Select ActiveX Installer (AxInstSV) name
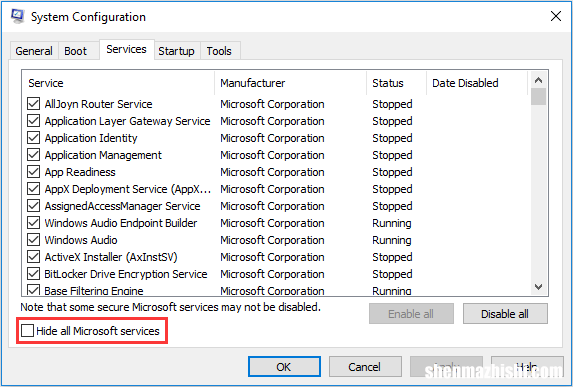 [111, 257]
